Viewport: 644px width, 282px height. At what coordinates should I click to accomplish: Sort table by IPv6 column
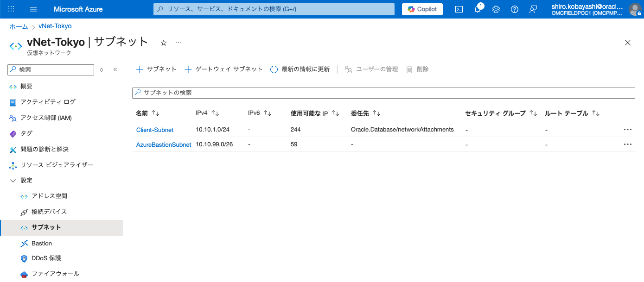point(260,113)
